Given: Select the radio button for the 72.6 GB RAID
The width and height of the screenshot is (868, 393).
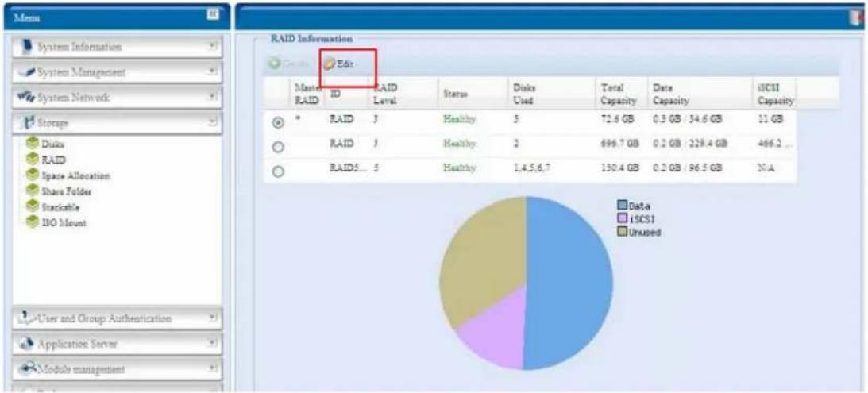Looking at the screenshot, I should 280,123.
